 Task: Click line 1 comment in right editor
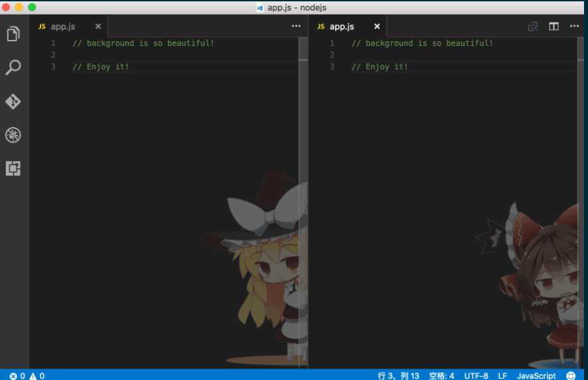pyautogui.click(x=422, y=43)
